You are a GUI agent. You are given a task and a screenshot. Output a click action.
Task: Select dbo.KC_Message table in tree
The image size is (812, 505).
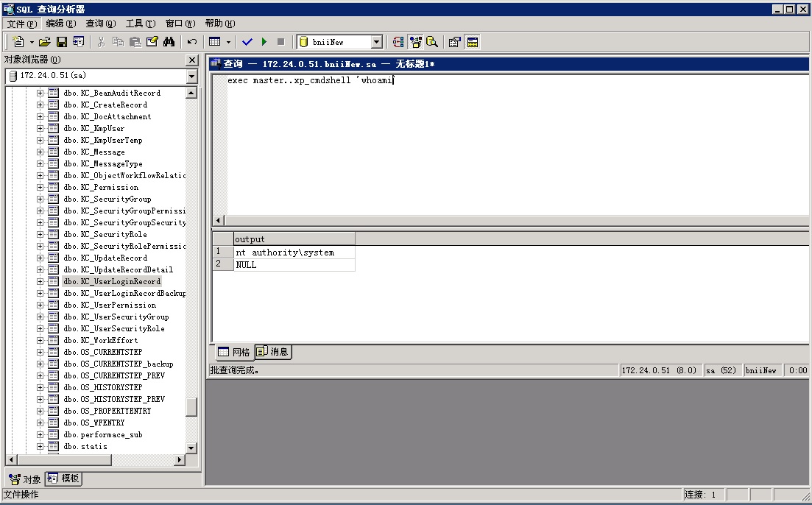[94, 152]
